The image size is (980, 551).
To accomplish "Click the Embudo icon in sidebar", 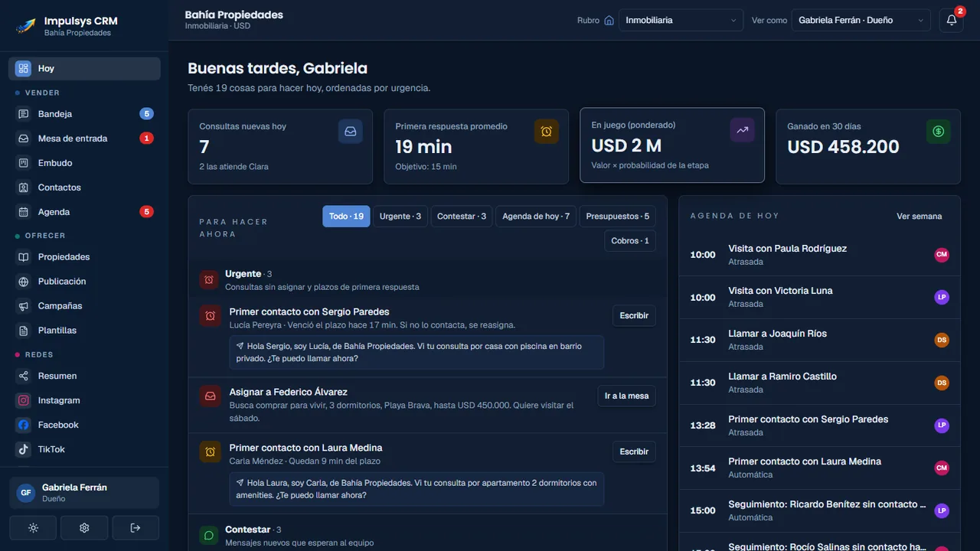I will (24, 163).
